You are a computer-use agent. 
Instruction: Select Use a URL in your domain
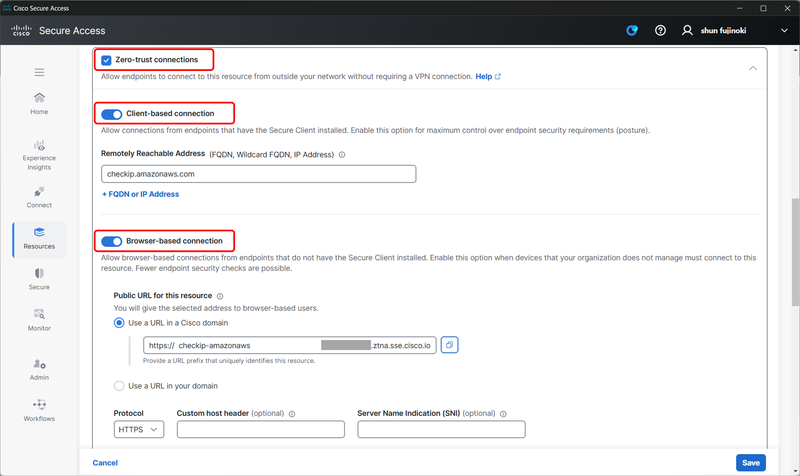120,386
